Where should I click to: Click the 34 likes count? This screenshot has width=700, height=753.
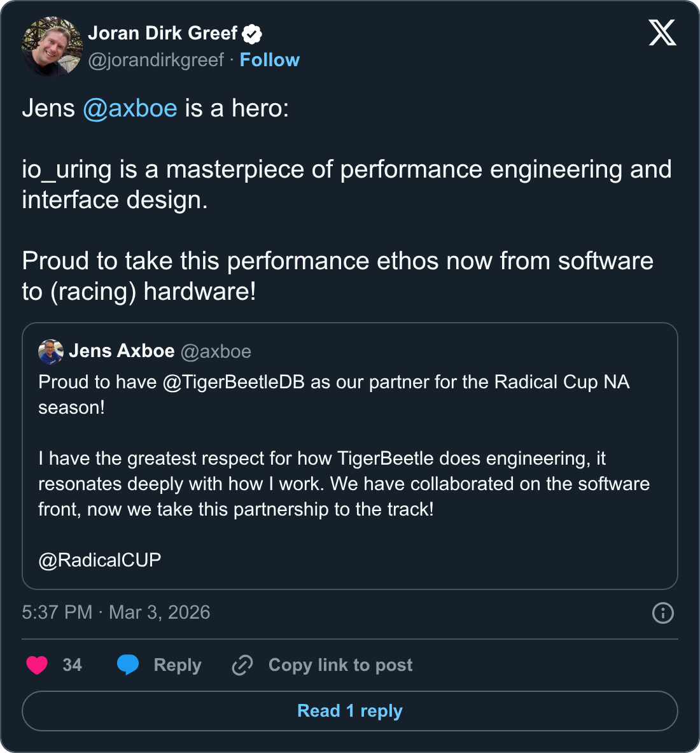tap(72, 665)
